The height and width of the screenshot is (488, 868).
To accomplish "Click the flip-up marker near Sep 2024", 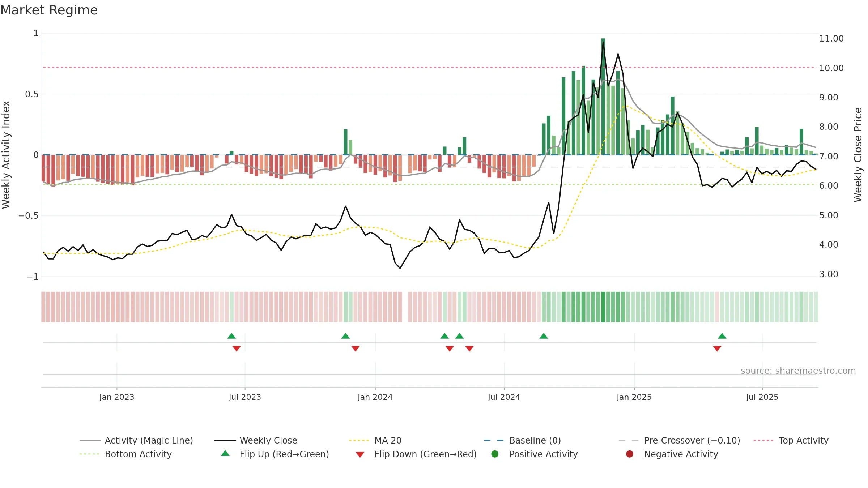I will tap(544, 336).
